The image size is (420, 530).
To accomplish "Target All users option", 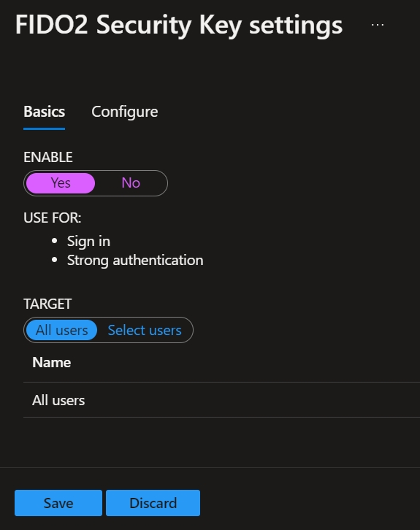I will [x=62, y=330].
